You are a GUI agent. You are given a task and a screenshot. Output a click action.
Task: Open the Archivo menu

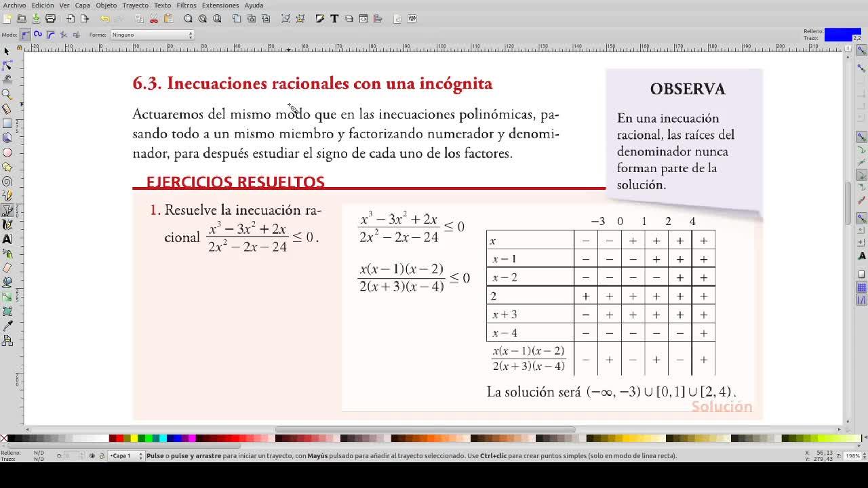click(x=14, y=5)
